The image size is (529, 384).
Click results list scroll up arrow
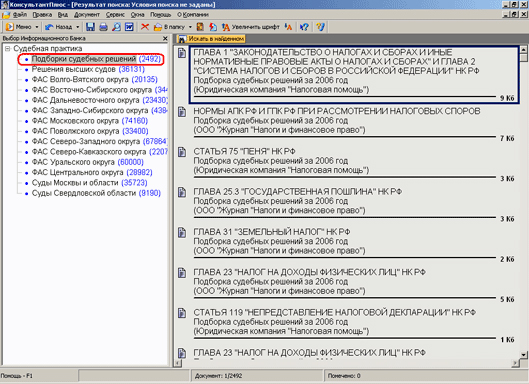pyautogui.click(x=524, y=50)
